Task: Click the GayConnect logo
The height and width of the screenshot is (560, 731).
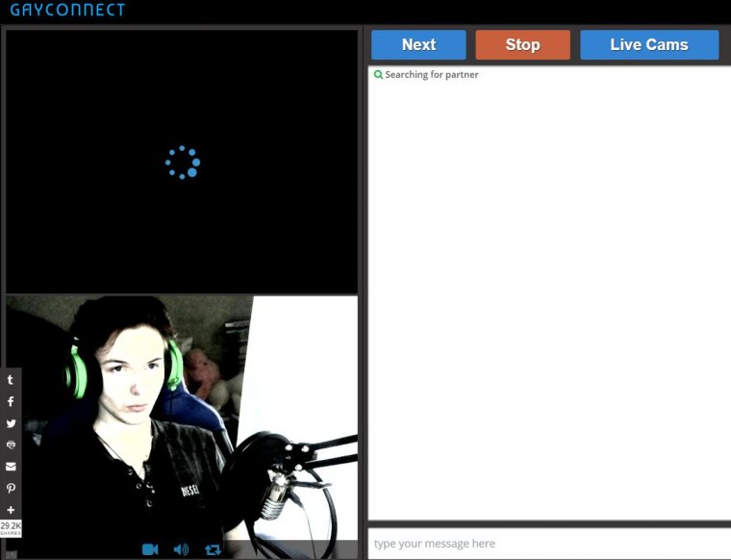Action: (x=67, y=11)
